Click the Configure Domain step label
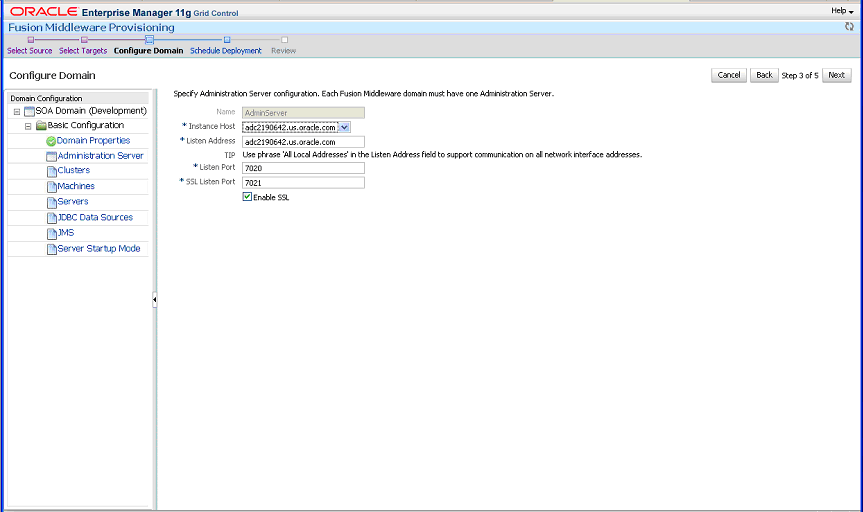863x512 pixels. [x=149, y=51]
